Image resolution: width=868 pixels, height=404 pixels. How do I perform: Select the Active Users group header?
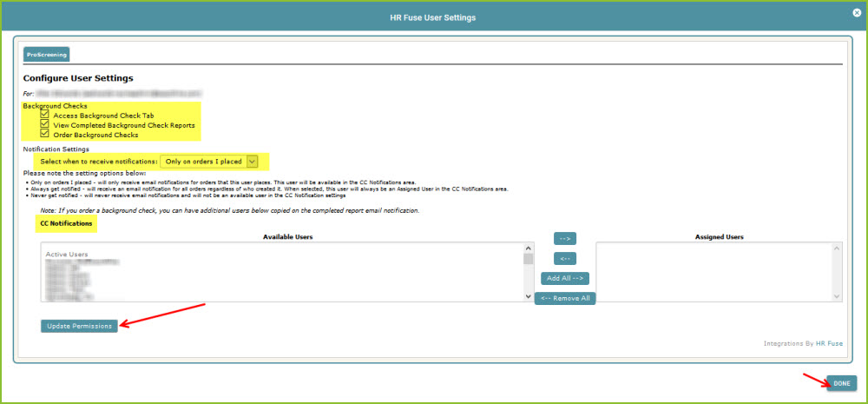click(x=67, y=254)
